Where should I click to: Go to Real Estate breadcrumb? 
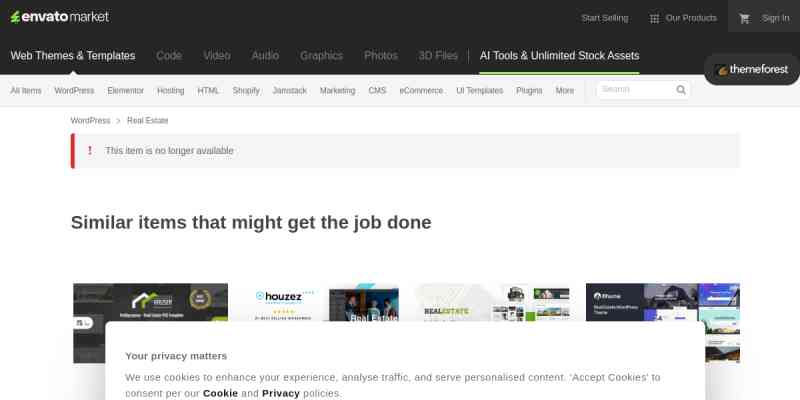pyautogui.click(x=147, y=121)
